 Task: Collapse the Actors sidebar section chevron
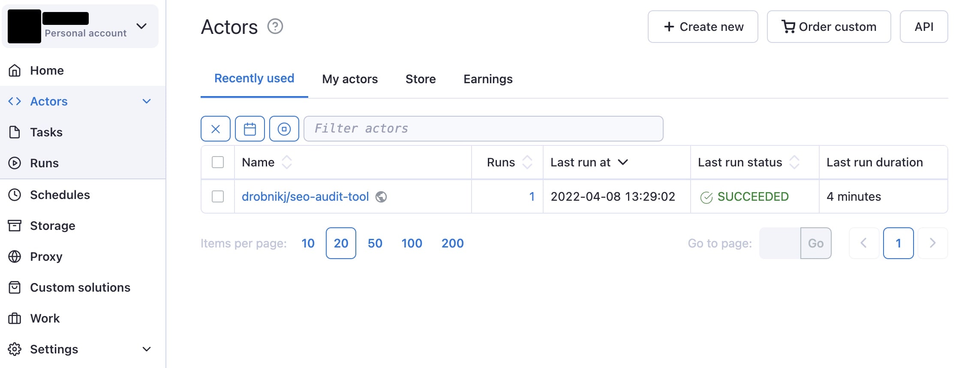click(147, 101)
